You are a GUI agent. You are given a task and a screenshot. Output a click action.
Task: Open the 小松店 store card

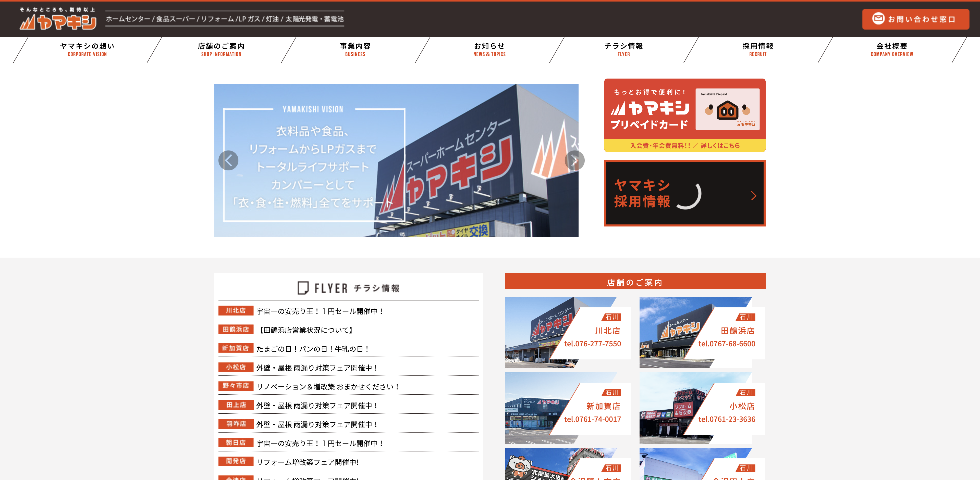(702, 408)
